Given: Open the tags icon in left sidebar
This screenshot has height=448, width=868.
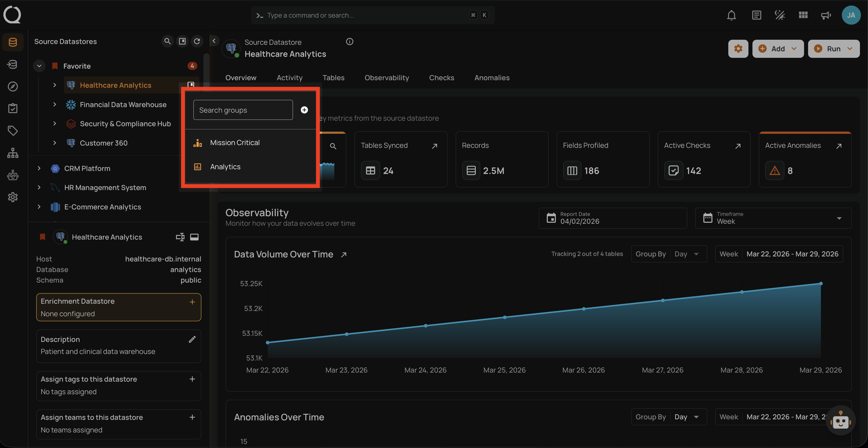Looking at the screenshot, I should 13,130.
